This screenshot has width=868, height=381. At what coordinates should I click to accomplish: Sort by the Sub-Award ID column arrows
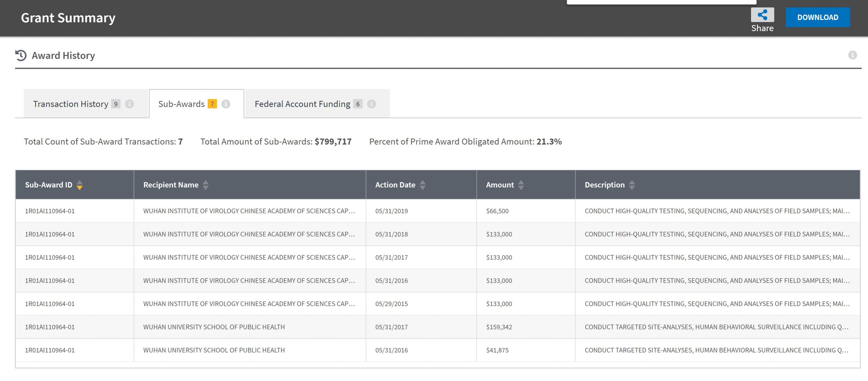(80, 185)
